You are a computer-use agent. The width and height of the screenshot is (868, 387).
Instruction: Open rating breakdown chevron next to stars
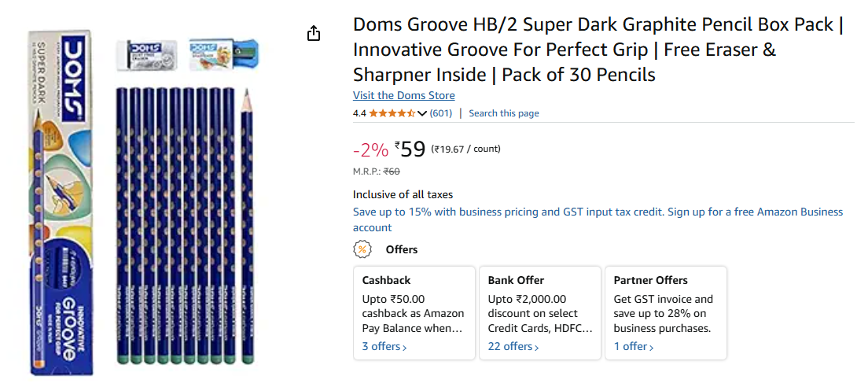coord(422,113)
